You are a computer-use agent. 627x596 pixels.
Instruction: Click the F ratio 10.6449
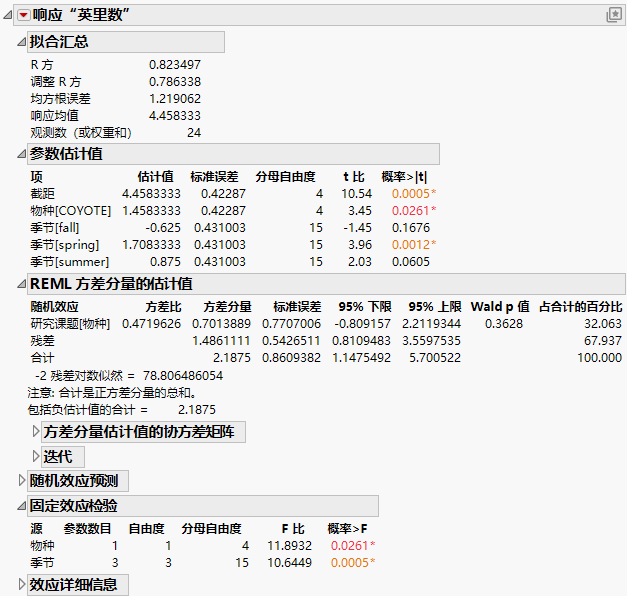[x=290, y=563]
